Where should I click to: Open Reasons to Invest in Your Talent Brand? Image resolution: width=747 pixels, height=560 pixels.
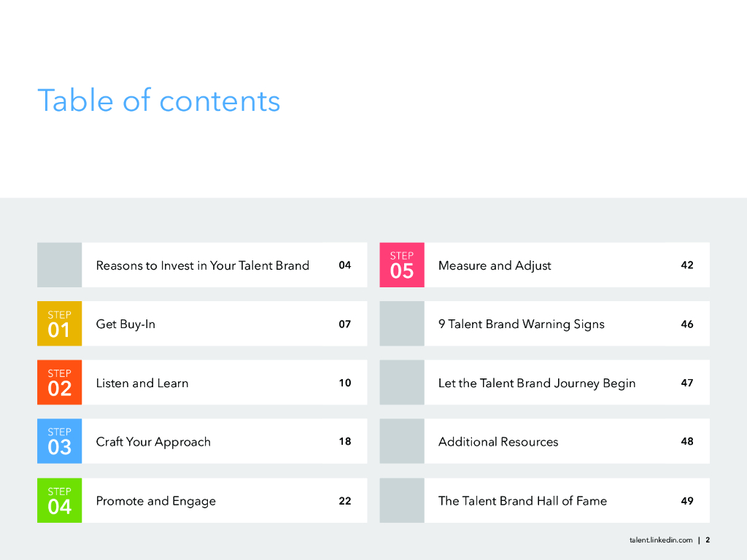coord(203,265)
